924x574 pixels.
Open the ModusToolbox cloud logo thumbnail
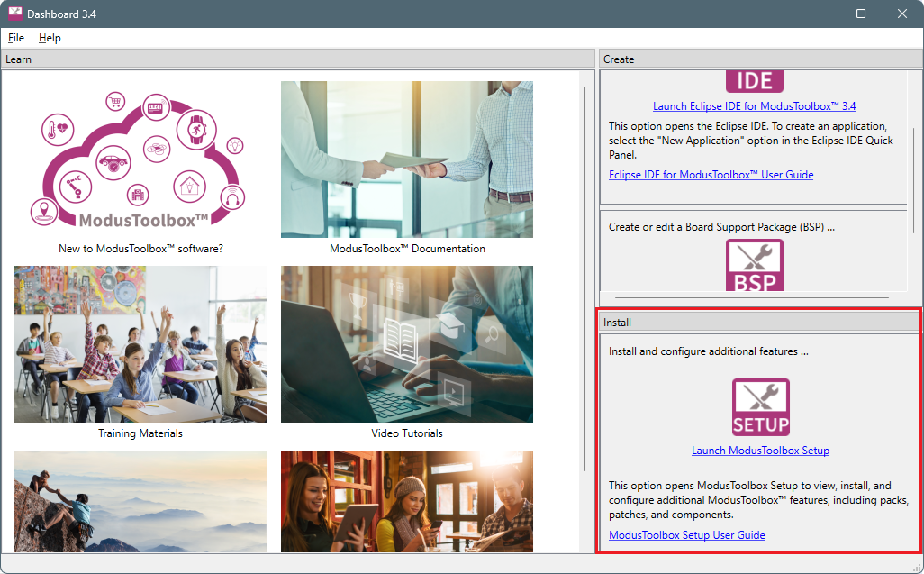click(x=140, y=159)
